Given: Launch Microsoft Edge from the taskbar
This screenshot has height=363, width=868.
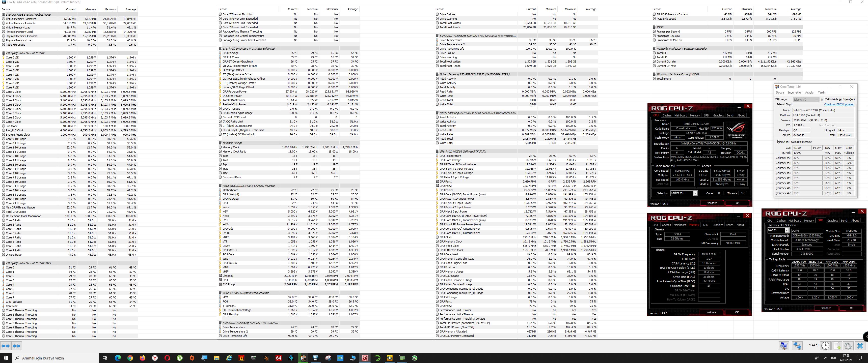Looking at the screenshot, I should pyautogui.click(x=118, y=358).
